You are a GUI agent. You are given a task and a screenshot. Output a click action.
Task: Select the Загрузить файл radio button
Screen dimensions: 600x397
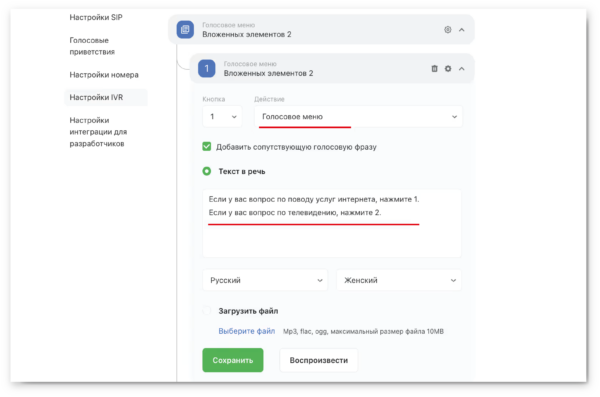(x=207, y=310)
